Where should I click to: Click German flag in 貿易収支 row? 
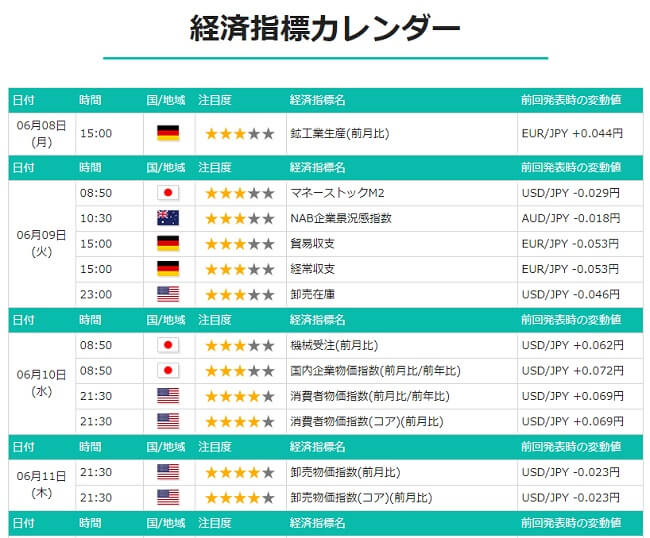click(x=168, y=244)
